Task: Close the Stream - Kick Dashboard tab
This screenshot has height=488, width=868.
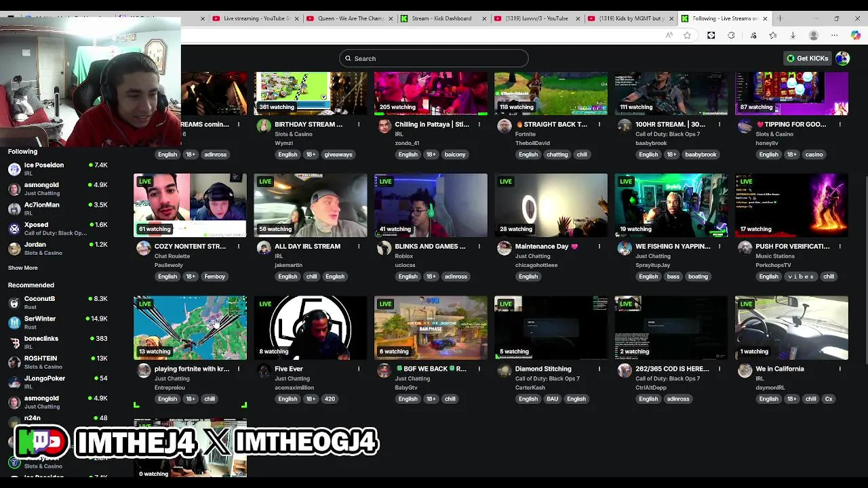Action: (484, 18)
